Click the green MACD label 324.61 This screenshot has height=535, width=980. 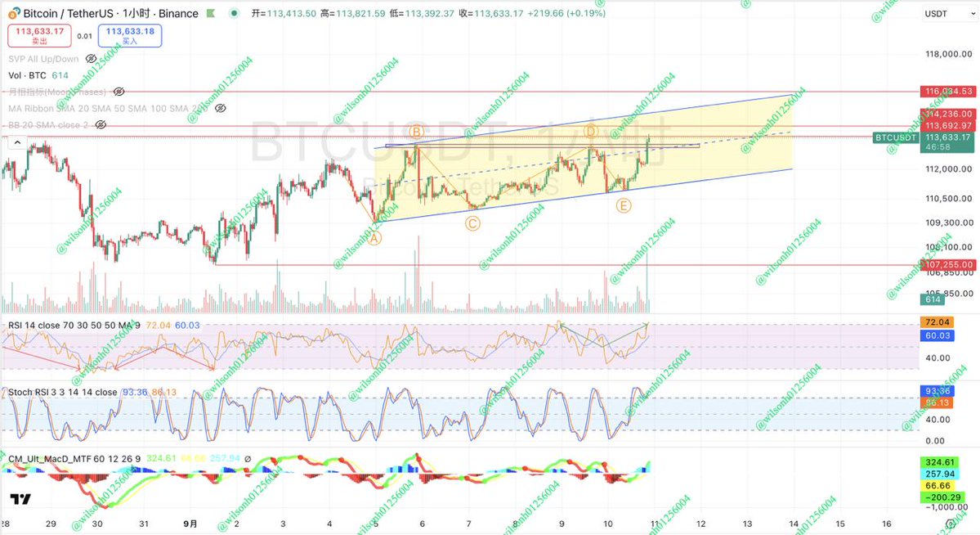coord(939,462)
